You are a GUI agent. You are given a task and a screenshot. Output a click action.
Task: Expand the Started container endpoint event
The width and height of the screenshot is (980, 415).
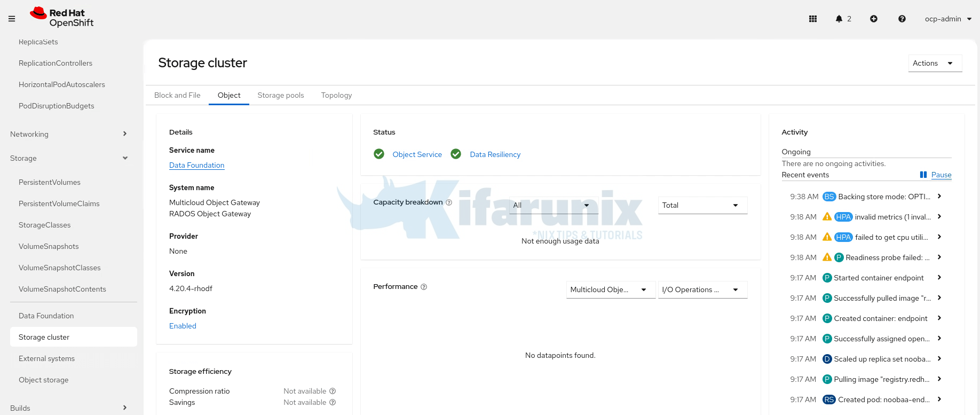pyautogui.click(x=939, y=278)
